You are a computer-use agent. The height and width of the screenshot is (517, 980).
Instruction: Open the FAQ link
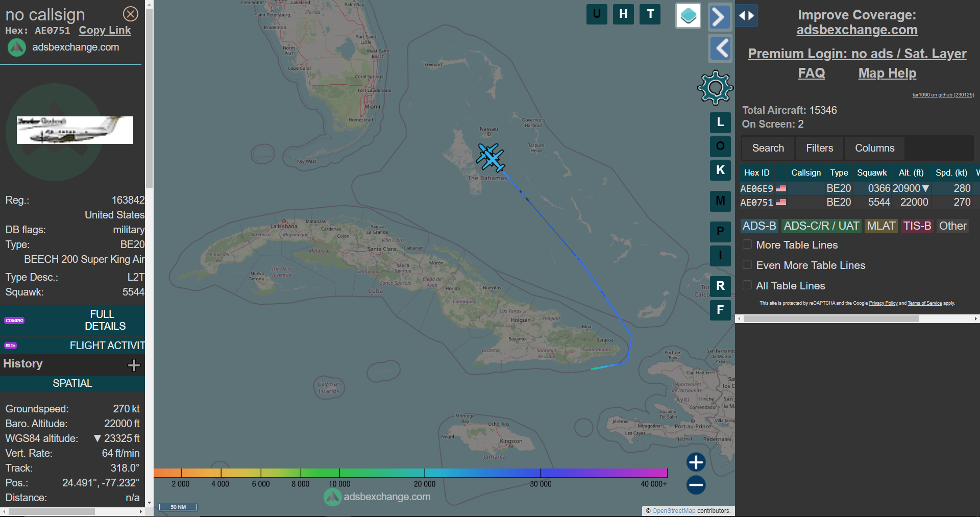(812, 73)
